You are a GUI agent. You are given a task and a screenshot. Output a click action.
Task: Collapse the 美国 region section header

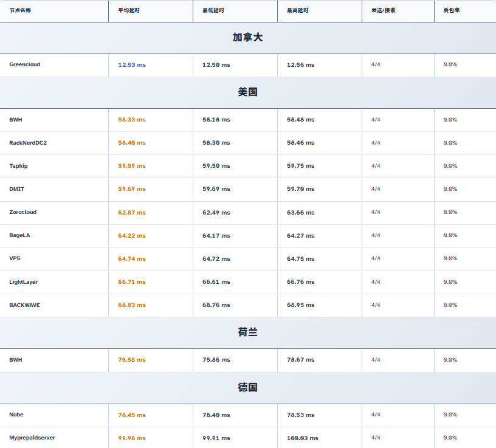click(247, 92)
